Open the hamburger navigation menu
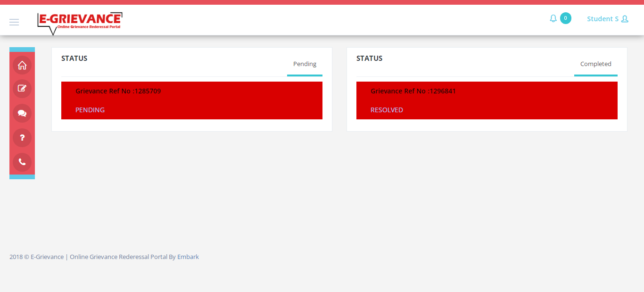 [x=14, y=22]
